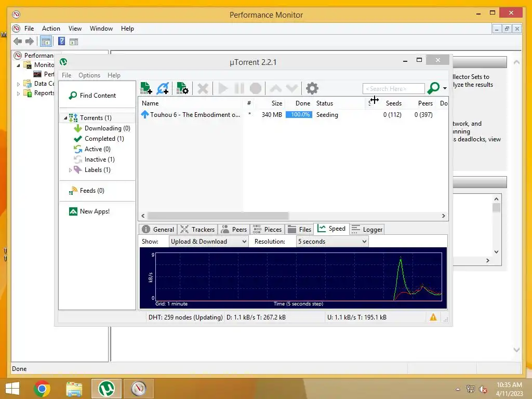
Task: Switch to the Logger tab
Action: [367, 229]
